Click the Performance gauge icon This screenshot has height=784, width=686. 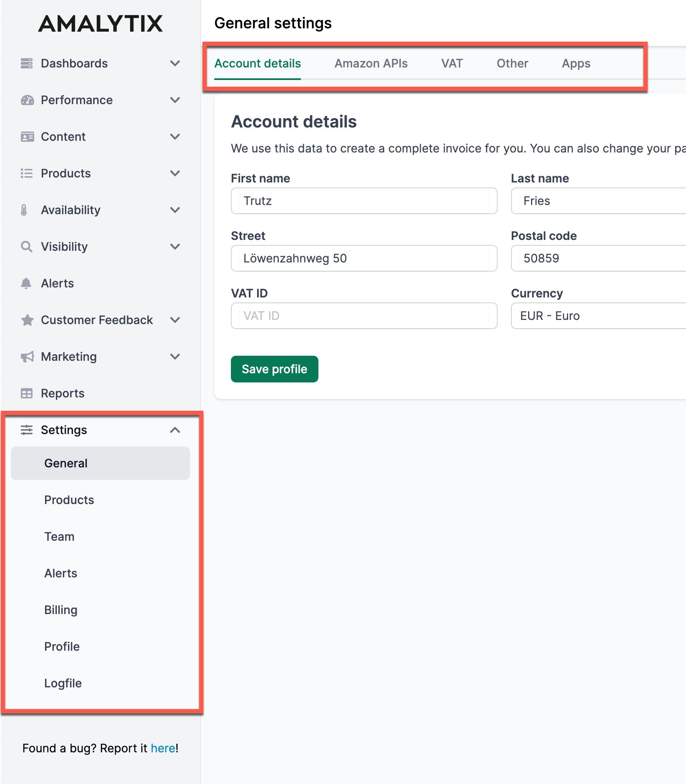pos(27,100)
